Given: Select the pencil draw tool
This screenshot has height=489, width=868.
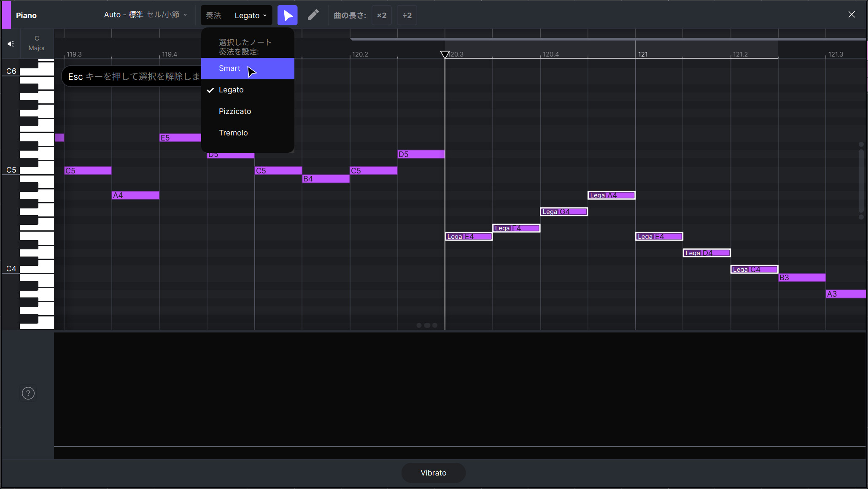Looking at the screenshot, I should (313, 16).
